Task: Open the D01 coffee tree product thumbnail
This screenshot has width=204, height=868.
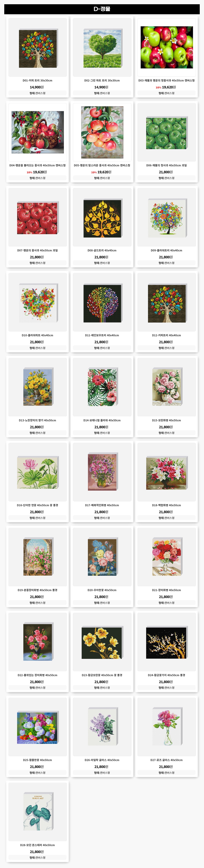Action: click(x=37, y=48)
